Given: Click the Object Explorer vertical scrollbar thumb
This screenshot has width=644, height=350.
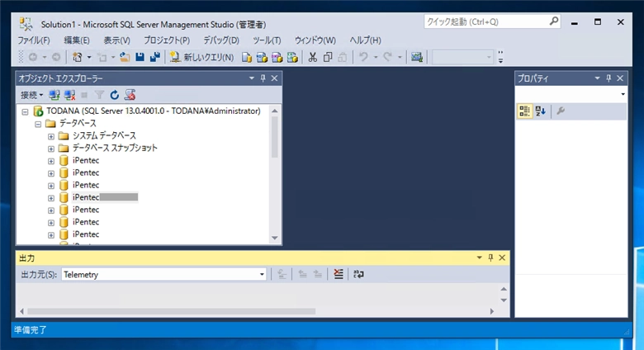Looking at the screenshot, I should coord(275,137).
